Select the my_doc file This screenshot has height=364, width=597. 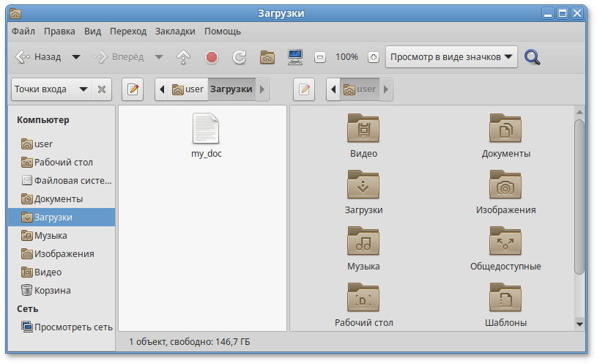coord(206,135)
